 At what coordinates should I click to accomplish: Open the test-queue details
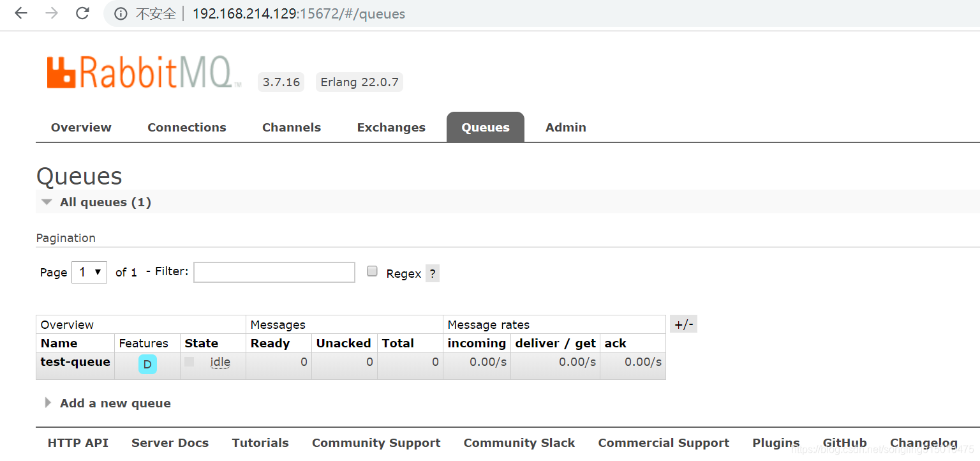(x=75, y=361)
